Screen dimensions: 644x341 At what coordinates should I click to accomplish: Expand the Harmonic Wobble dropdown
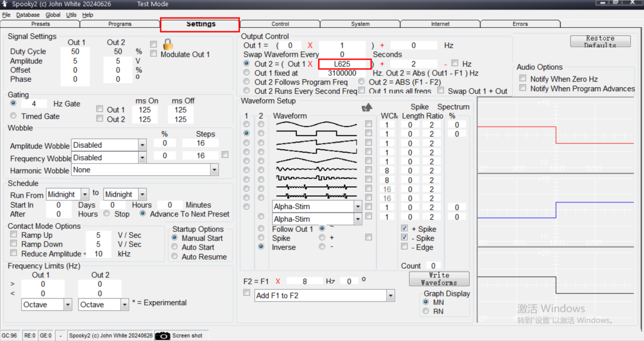tap(214, 170)
